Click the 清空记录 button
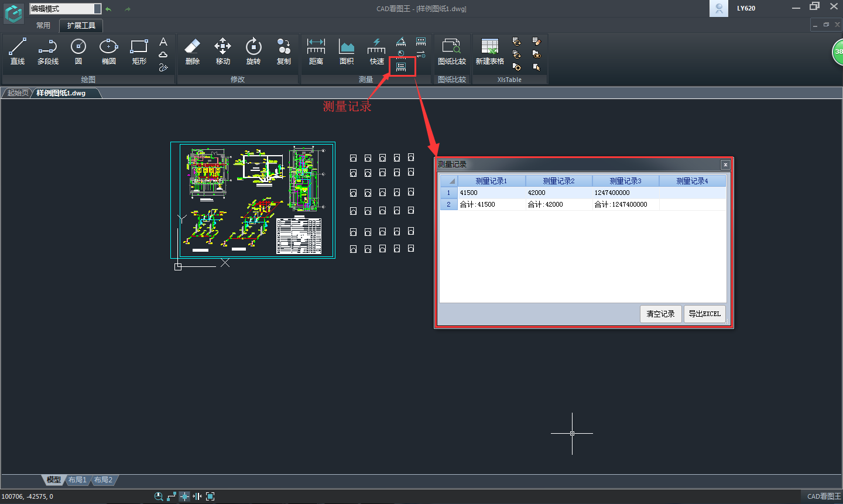843x504 pixels. tap(660, 314)
